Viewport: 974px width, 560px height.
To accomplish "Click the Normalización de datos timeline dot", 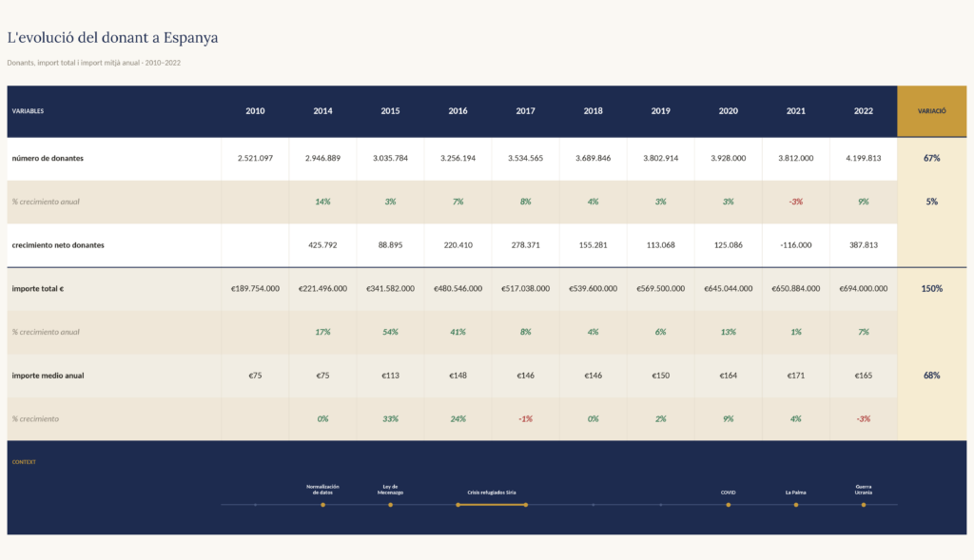I will [323, 505].
